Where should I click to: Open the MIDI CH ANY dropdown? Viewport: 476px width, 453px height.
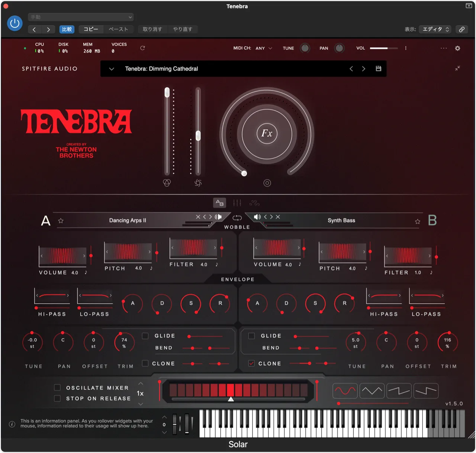pos(264,48)
